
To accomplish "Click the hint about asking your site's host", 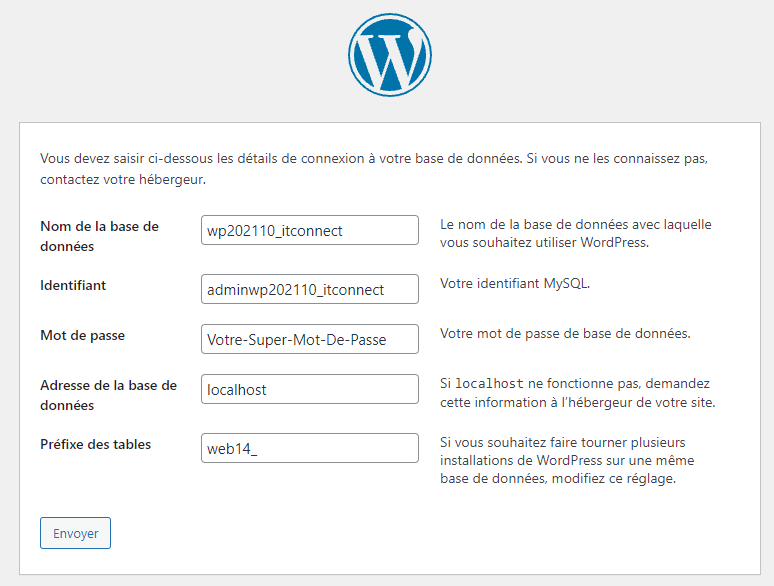I will click(x=578, y=403).
